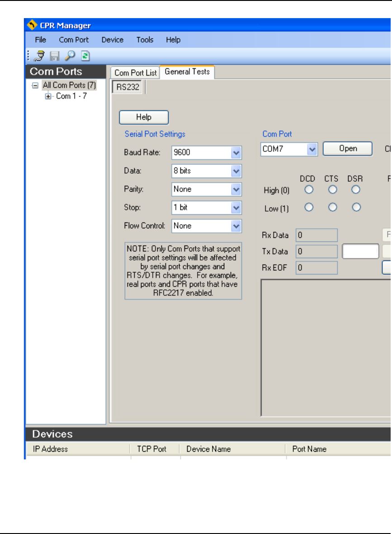Open the COM7 port selection dropdown
The image size is (392, 534).
[312, 149]
